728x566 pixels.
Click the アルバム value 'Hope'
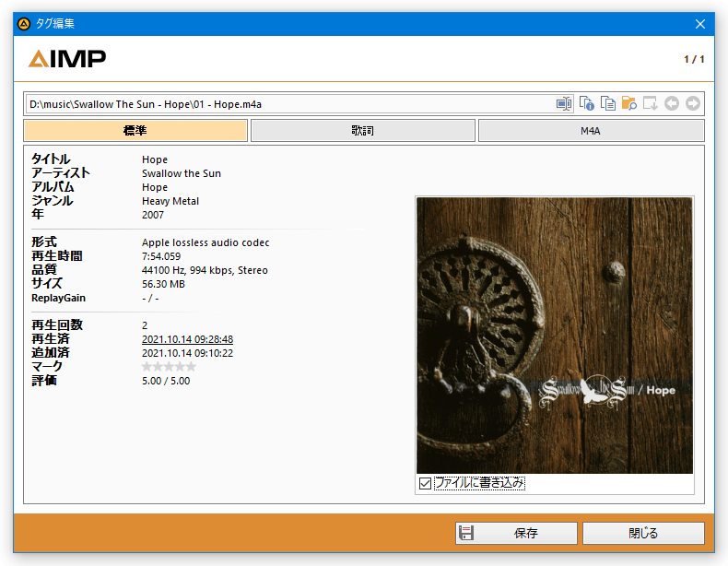155,187
